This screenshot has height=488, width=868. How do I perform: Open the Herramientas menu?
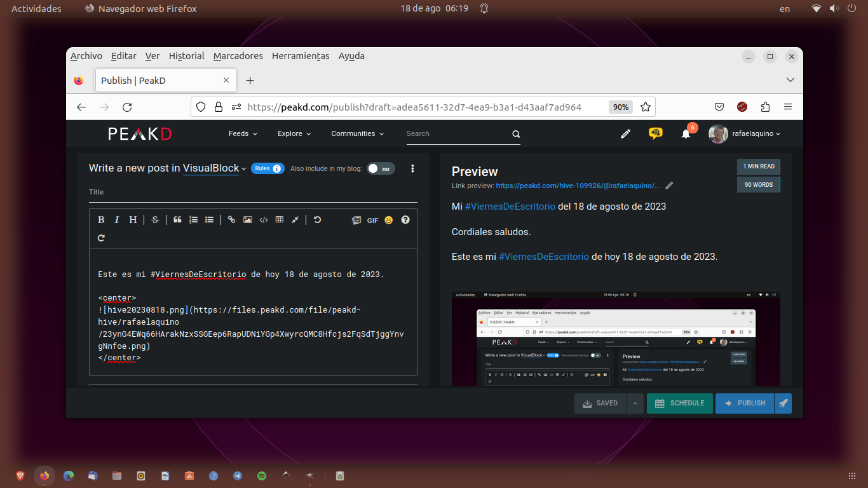tap(301, 56)
